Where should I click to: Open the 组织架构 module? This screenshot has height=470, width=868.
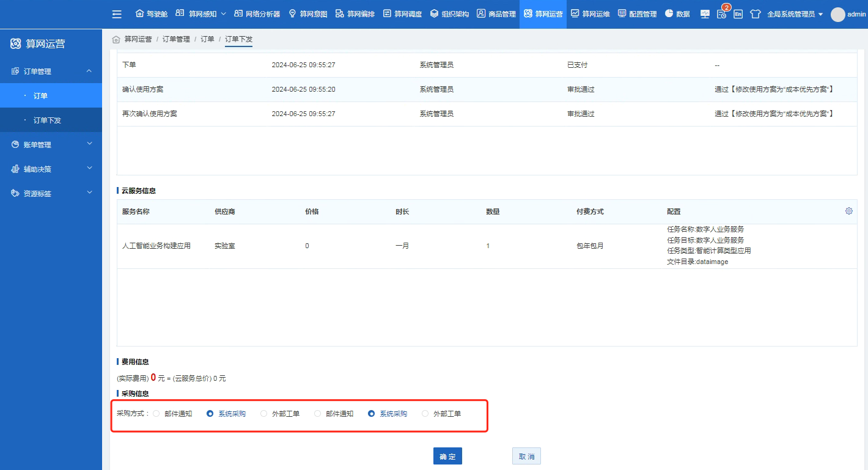pyautogui.click(x=449, y=14)
